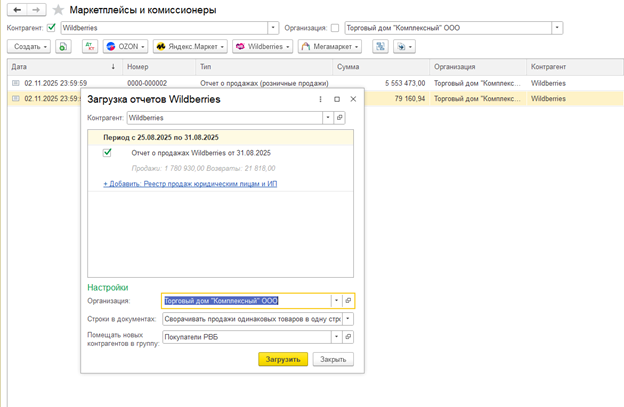Enable the Организация filter checkbox
Screen dimensions: 624x407
click(335, 27)
